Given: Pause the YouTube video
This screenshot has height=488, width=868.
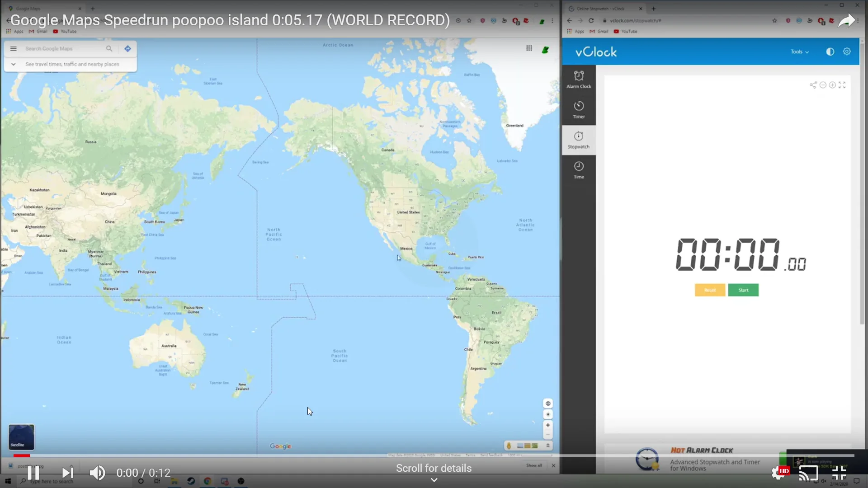Looking at the screenshot, I should (x=33, y=473).
